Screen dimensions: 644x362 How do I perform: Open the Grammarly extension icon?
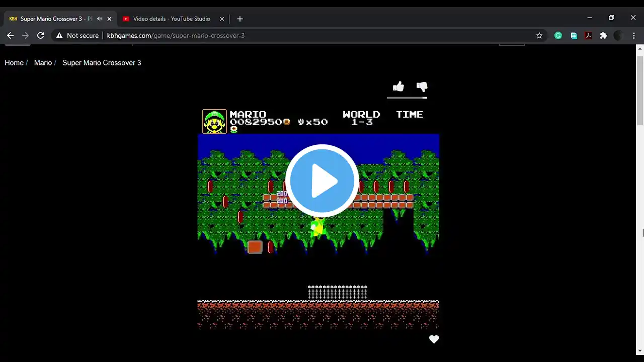click(558, 36)
